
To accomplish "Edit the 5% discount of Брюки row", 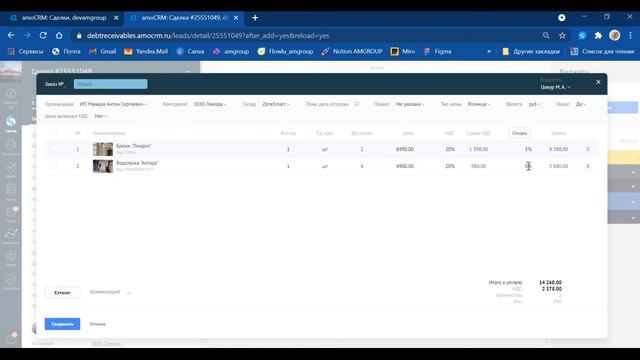I will pos(528,149).
